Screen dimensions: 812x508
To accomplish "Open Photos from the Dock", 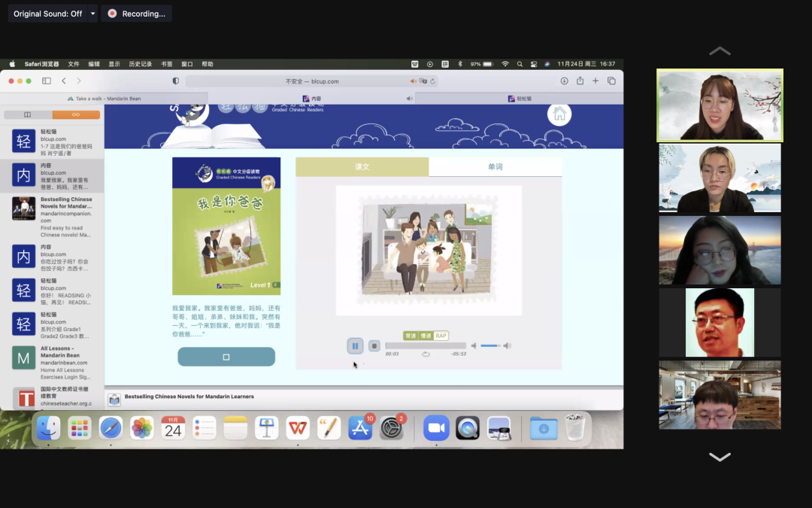I will pyautogui.click(x=142, y=428).
